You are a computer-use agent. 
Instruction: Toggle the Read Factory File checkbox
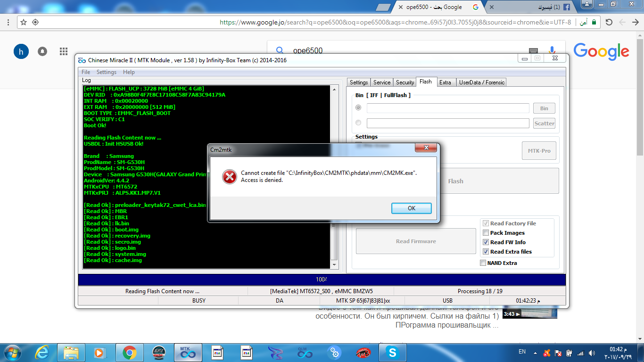pyautogui.click(x=486, y=223)
